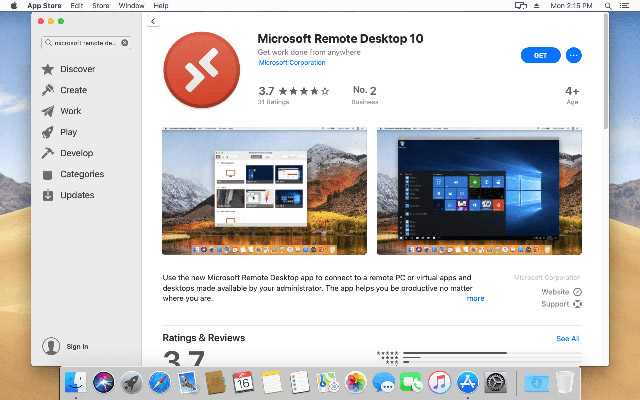
Task: Open the Window menu
Action: coord(131,5)
